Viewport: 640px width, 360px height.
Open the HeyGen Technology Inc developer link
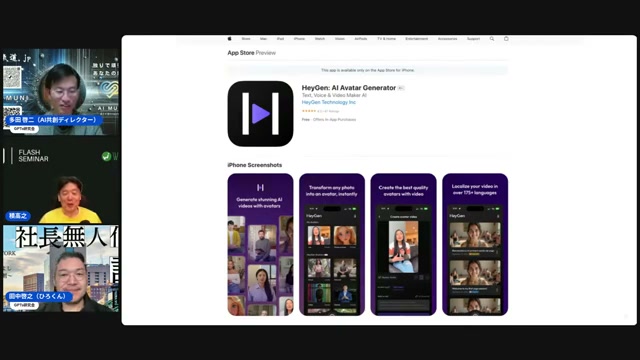pyautogui.click(x=329, y=102)
